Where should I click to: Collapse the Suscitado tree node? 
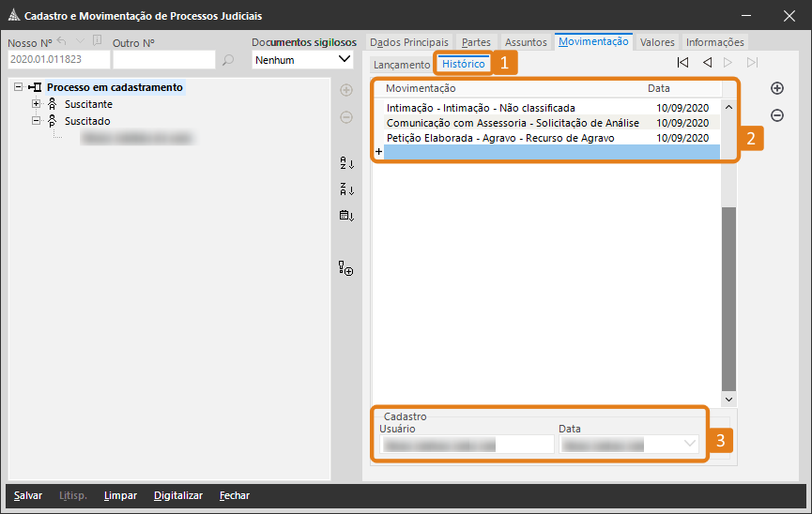point(37,121)
